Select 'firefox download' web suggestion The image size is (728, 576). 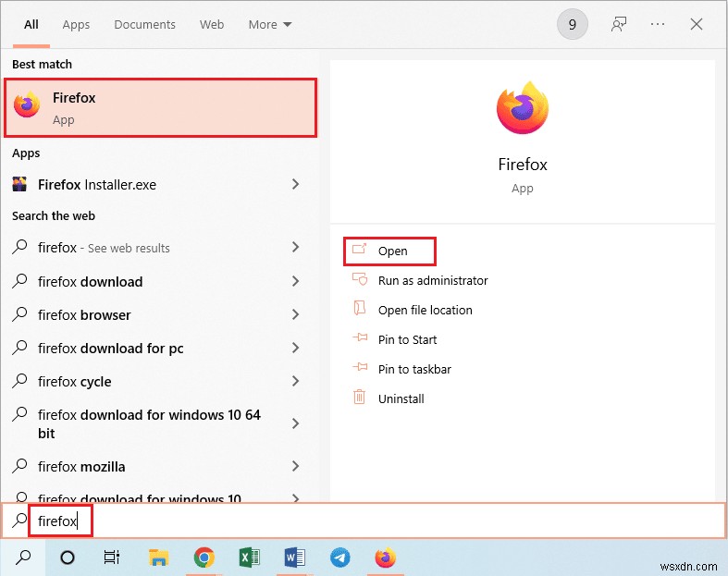point(90,282)
